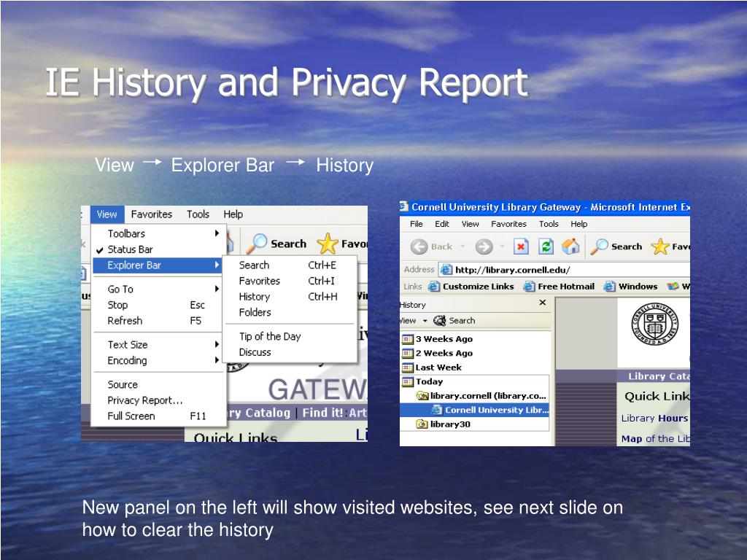Image resolution: width=747 pixels, height=560 pixels.
Task: Expand 2 Weeks Ago history folder
Action: pyautogui.click(x=438, y=354)
